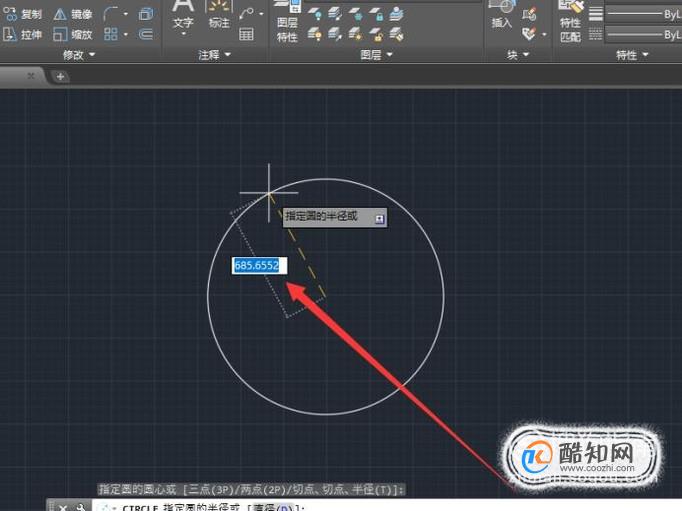The image size is (682, 511).
Task: Select the Leader annotation tool
Action: pos(247,14)
